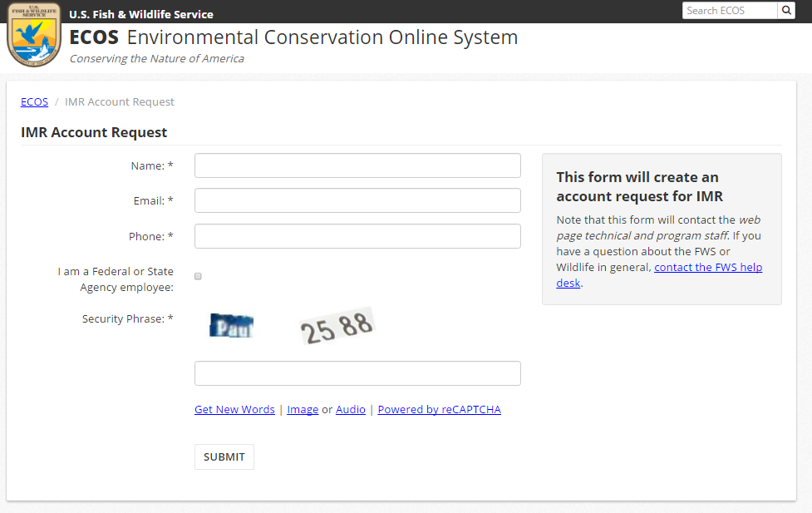Check the Federal or State Agency employee box

[x=198, y=276]
